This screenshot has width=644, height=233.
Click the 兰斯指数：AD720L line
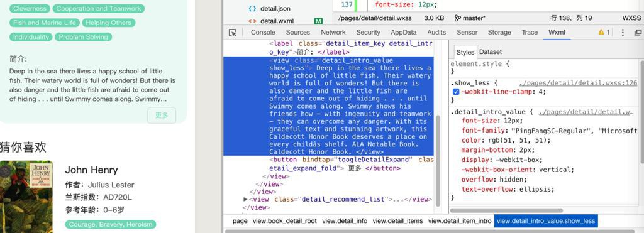(98, 197)
